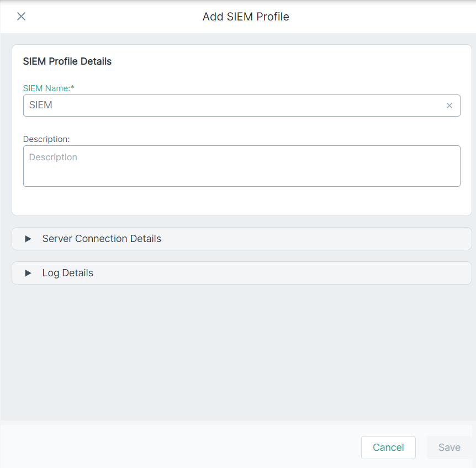Click the word SIEM typed in name field
The width and height of the screenshot is (476, 468).
(x=41, y=105)
